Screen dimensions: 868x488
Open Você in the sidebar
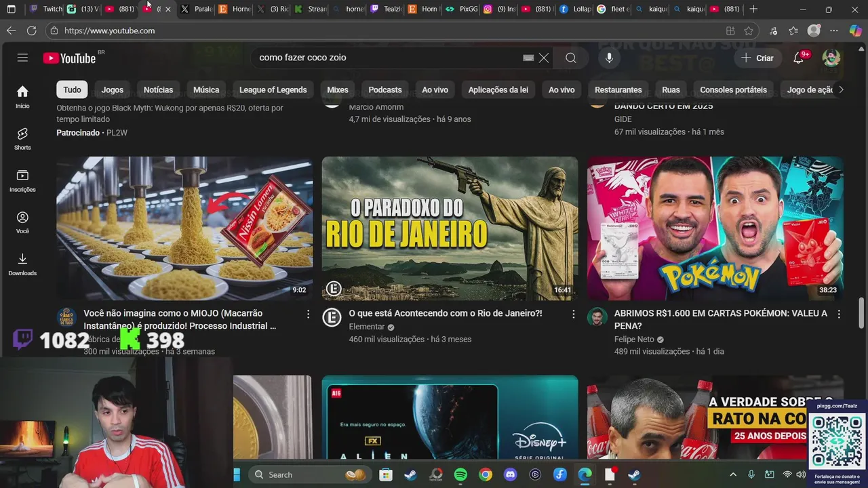coord(22,222)
